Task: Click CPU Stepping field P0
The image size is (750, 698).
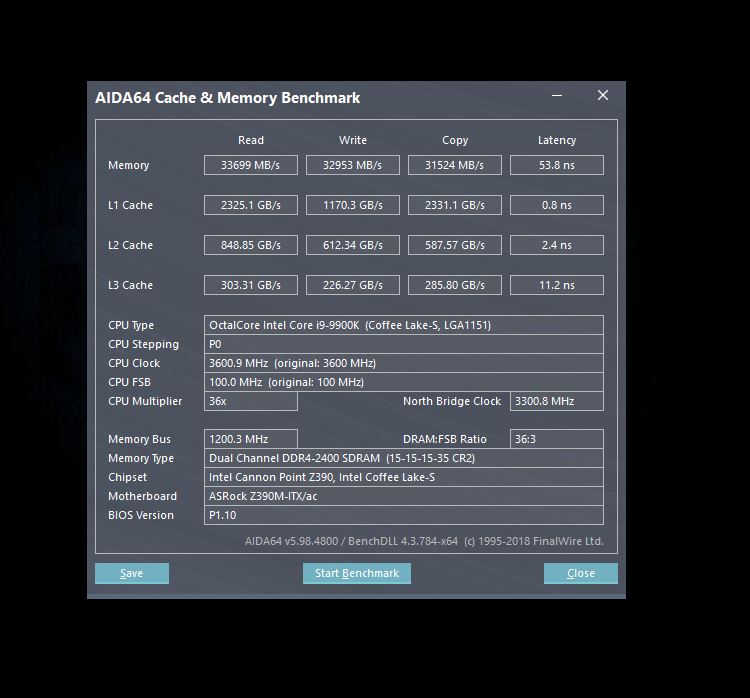Action: coord(404,344)
